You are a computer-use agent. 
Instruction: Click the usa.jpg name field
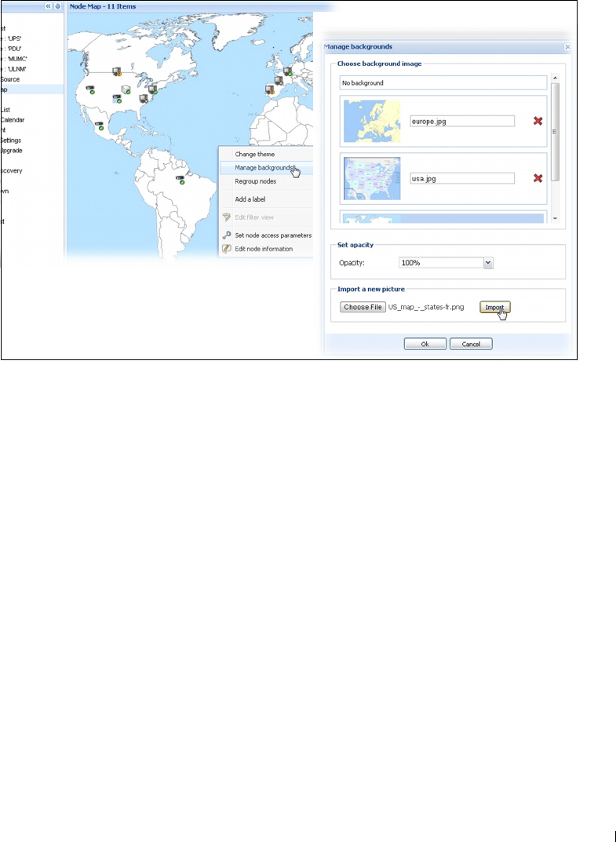[462, 178]
